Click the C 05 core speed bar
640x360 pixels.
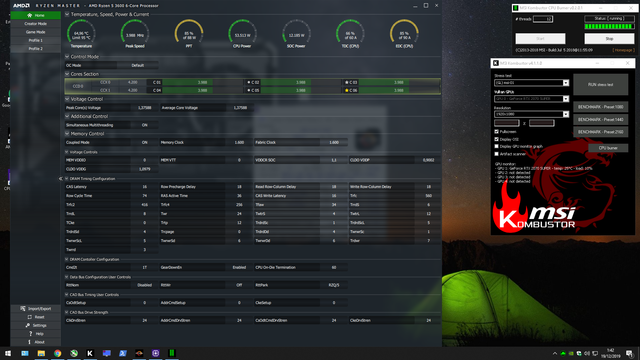click(x=286, y=90)
